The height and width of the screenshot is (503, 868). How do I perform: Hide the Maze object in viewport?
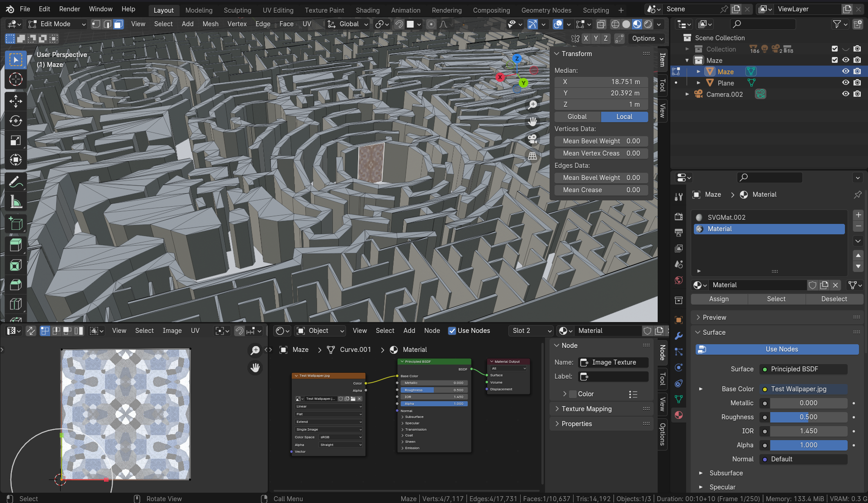point(845,71)
